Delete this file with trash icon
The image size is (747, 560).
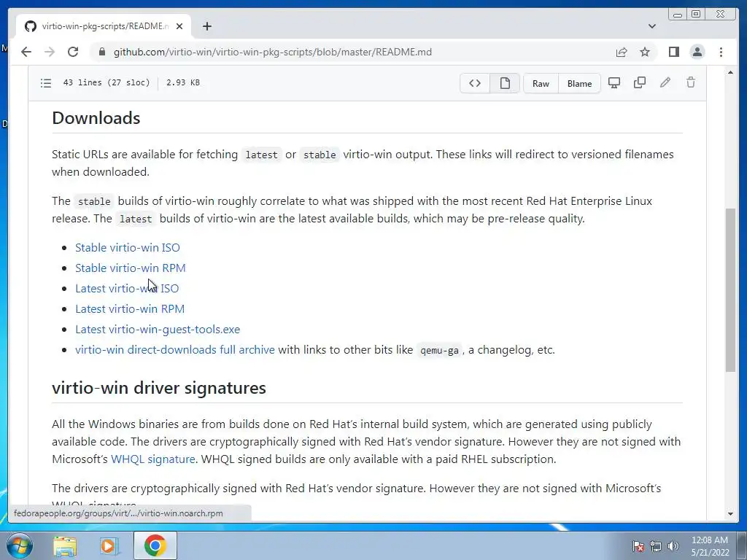691,83
